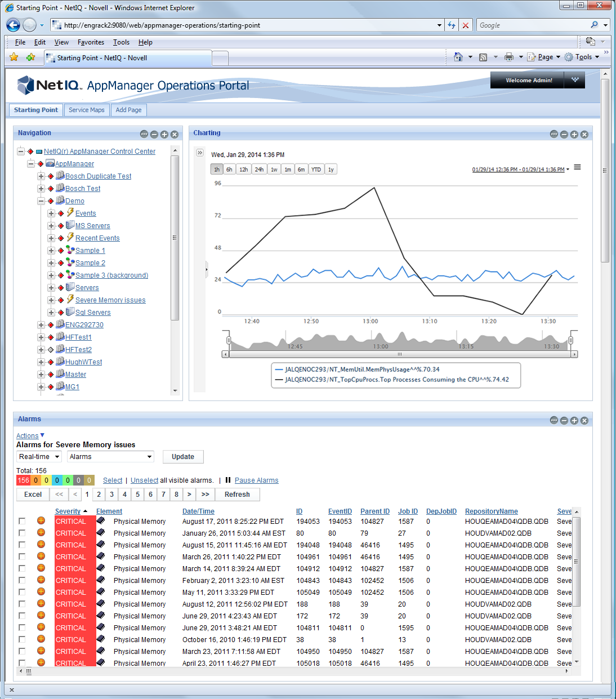Screen dimensions: 616x699
Task: Select the 24h chart range button
Action: [x=259, y=170]
